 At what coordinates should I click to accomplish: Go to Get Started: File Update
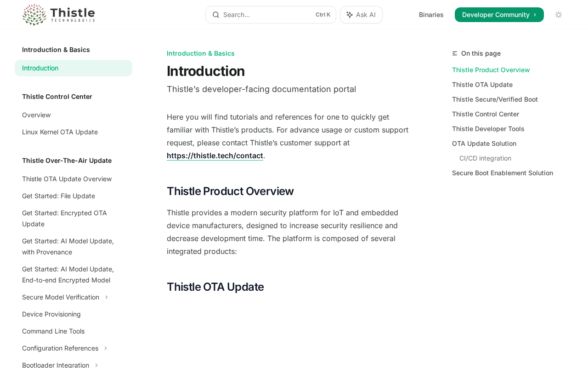(58, 196)
